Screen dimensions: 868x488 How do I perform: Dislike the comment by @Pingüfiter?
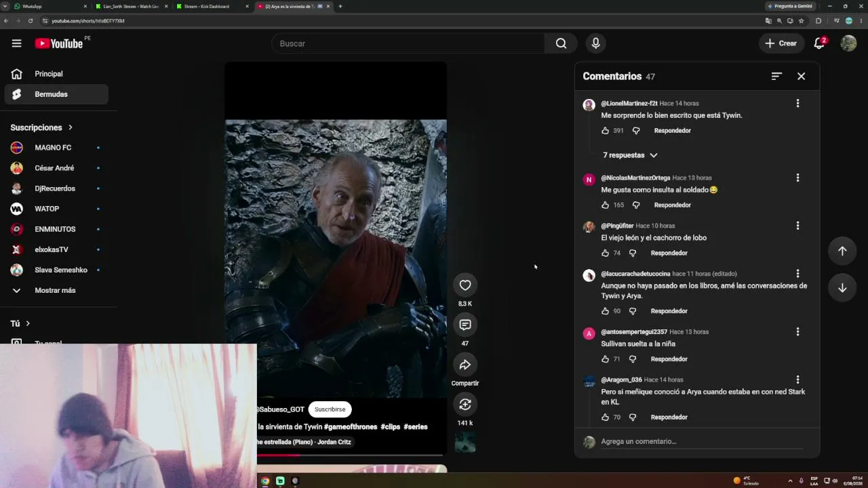pyautogui.click(x=633, y=253)
